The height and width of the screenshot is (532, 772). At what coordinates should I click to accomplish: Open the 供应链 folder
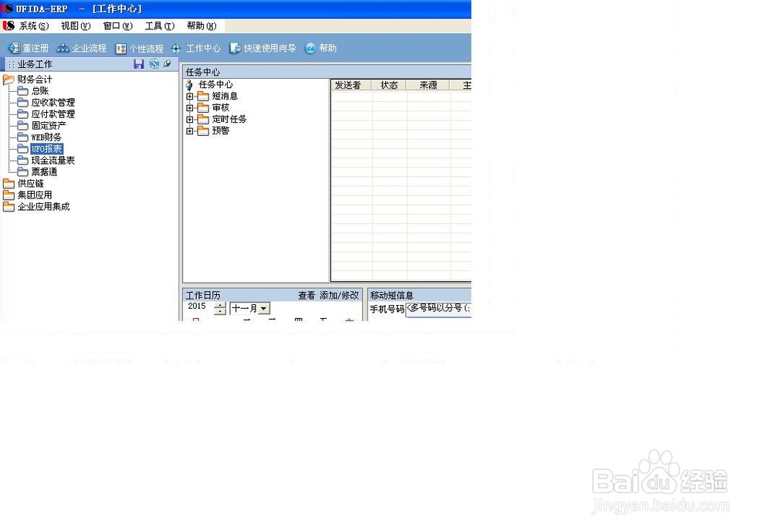(31, 183)
